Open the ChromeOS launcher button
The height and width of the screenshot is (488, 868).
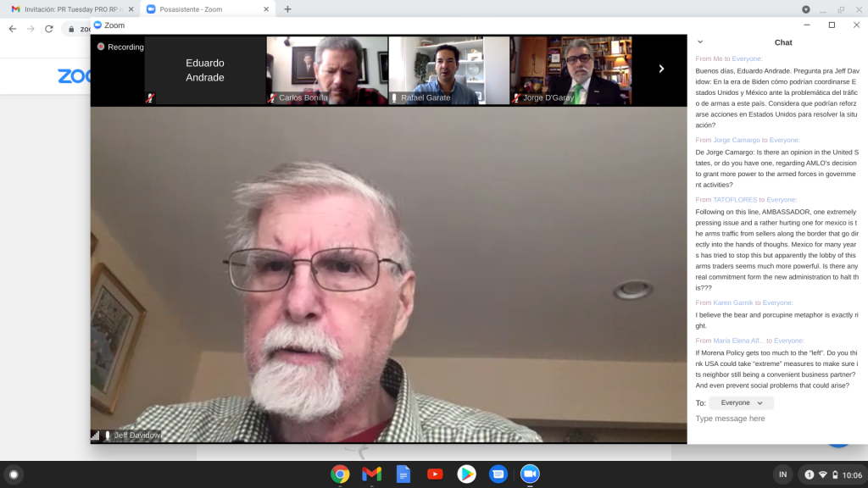(13, 474)
